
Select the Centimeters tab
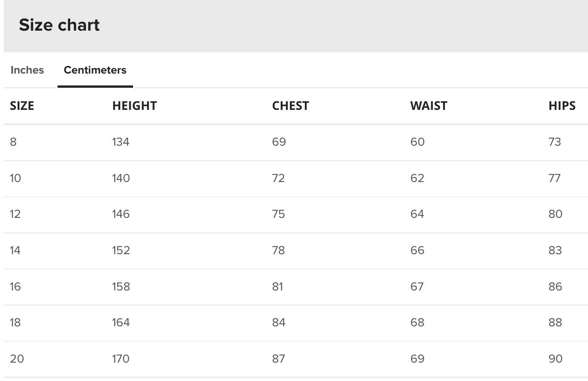pos(95,70)
